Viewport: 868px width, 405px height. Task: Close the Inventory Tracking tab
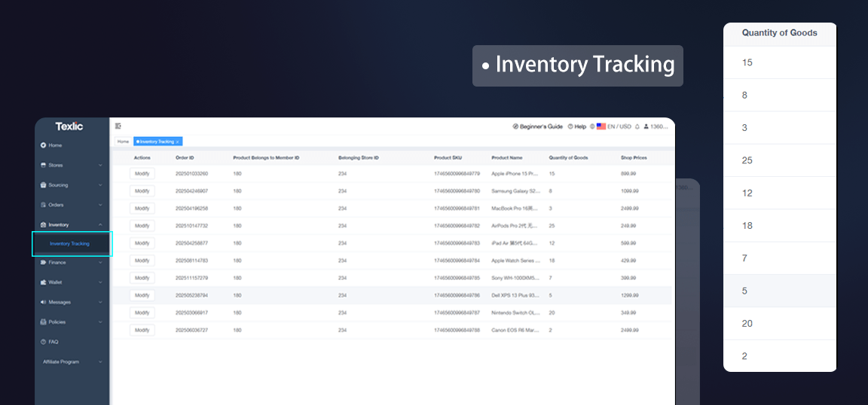coord(178,142)
